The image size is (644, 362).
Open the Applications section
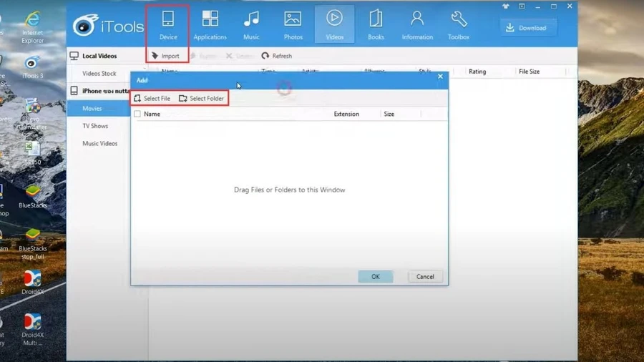(x=210, y=26)
